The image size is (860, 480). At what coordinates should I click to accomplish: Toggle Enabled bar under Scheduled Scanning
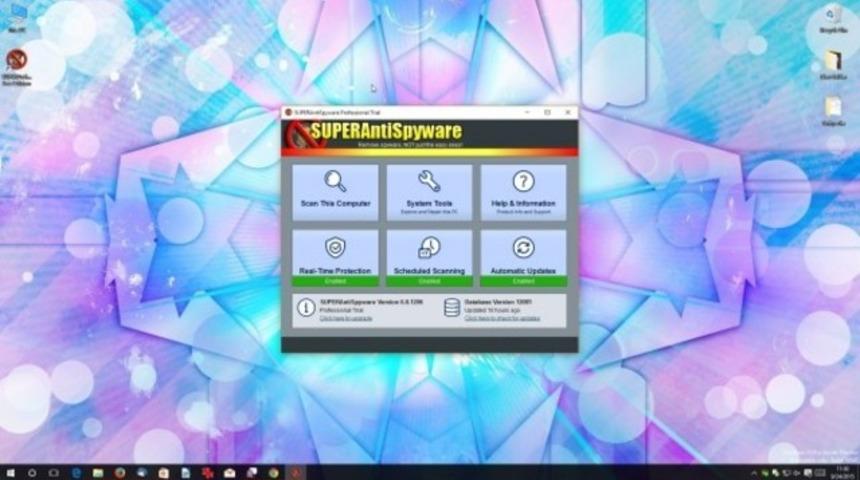point(429,281)
